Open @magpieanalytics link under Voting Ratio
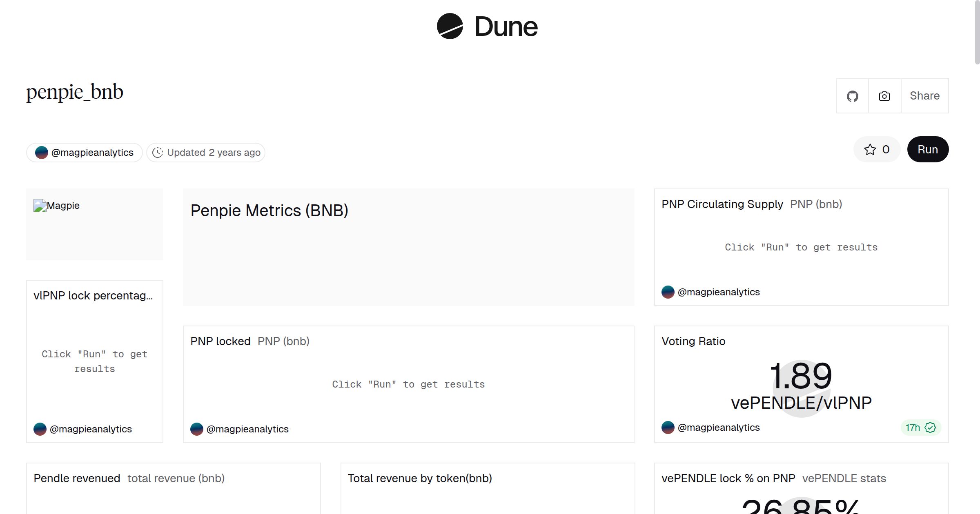 718,428
